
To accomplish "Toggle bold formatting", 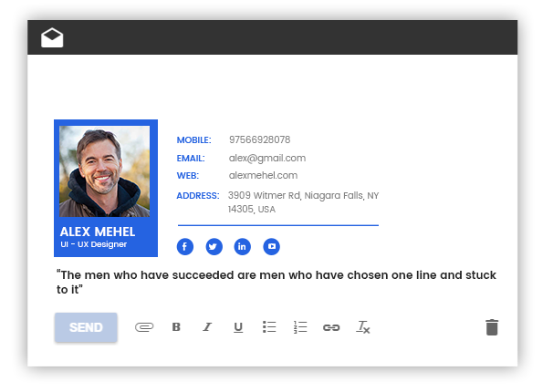I will click(x=176, y=327).
